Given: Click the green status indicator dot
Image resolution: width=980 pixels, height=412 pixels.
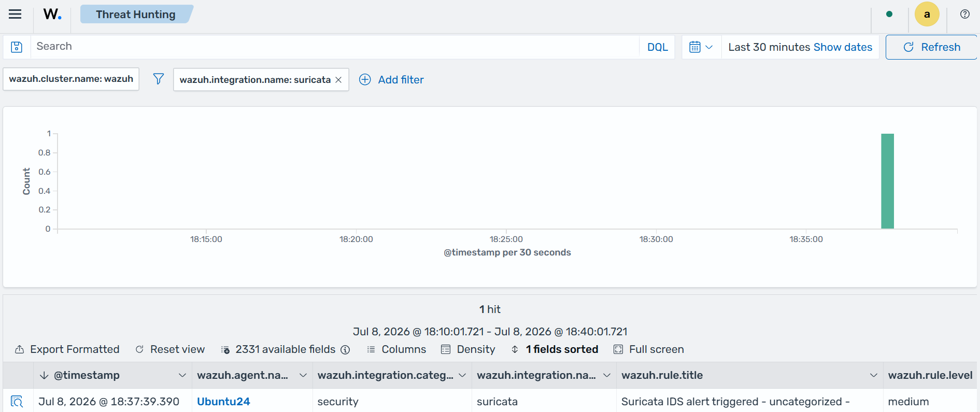Looking at the screenshot, I should (889, 15).
